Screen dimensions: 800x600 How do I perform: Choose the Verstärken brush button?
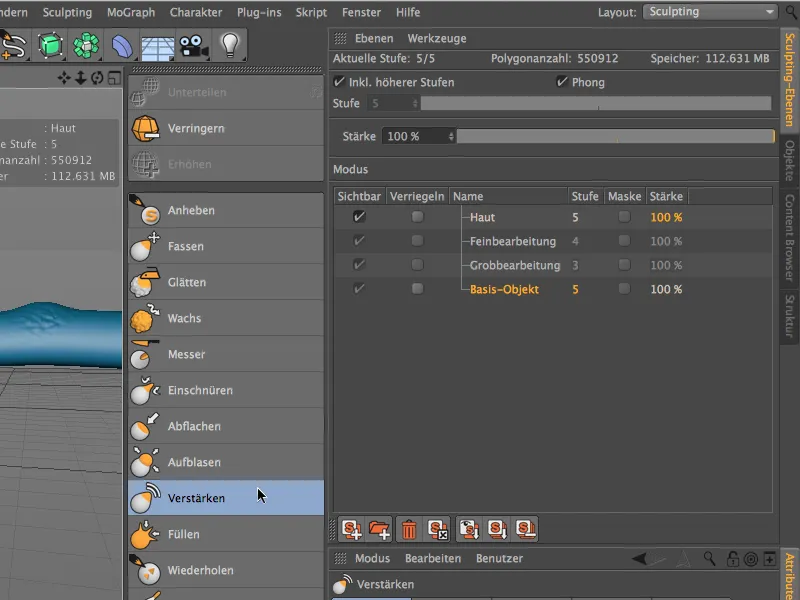[226, 498]
